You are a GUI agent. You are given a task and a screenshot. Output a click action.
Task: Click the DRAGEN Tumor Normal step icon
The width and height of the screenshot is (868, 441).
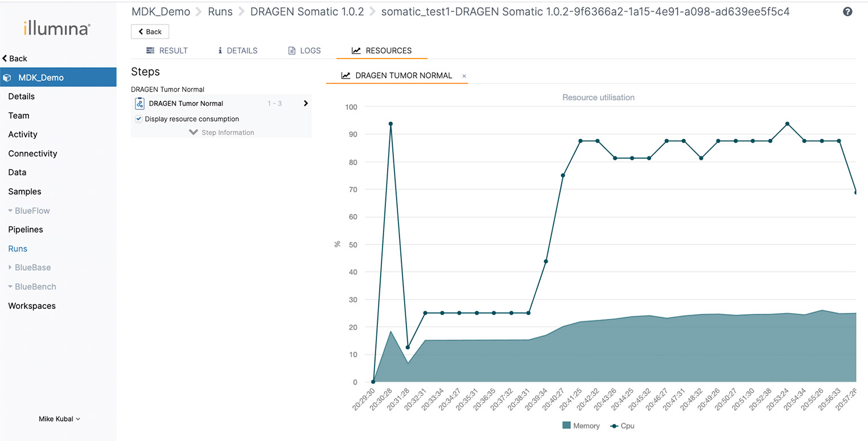(139, 104)
